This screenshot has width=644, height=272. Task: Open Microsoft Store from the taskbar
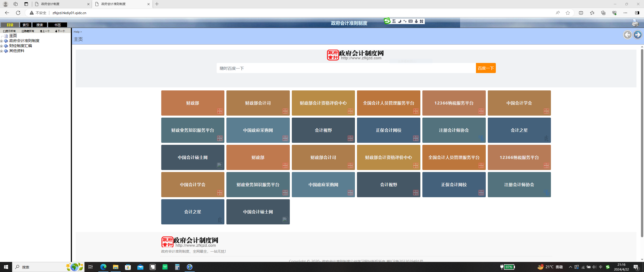click(x=128, y=267)
